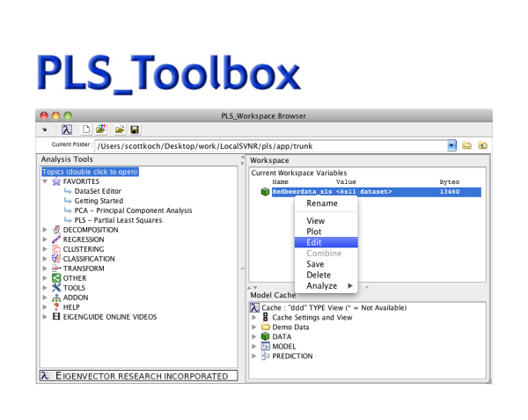The image size is (528, 420).
Task: Click the Demo Data folder icon
Action: pyautogui.click(x=266, y=327)
